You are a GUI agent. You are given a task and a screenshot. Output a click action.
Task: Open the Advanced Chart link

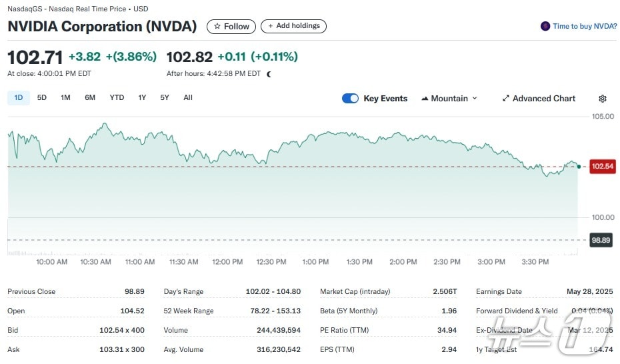543,99
